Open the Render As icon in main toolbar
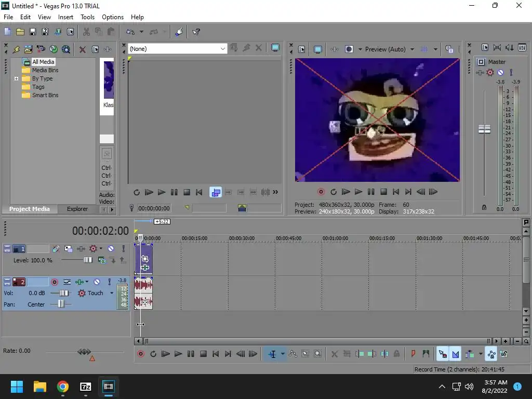Screen dimensions: 532x399 (58, 32)
